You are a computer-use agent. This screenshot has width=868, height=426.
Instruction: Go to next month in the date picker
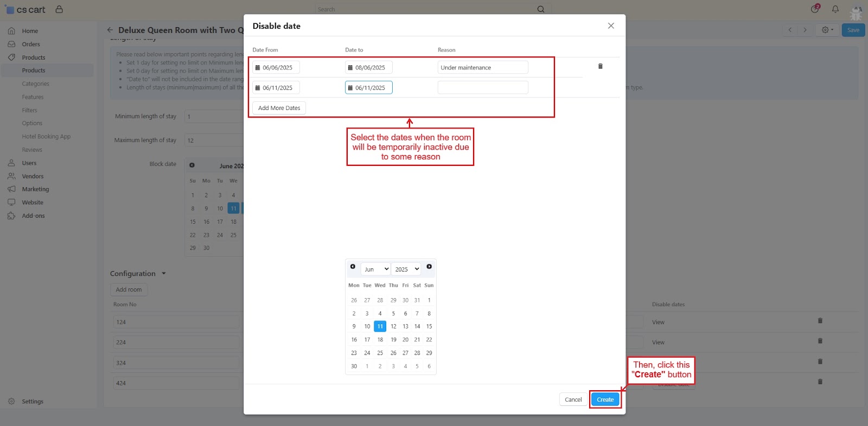pyautogui.click(x=429, y=267)
